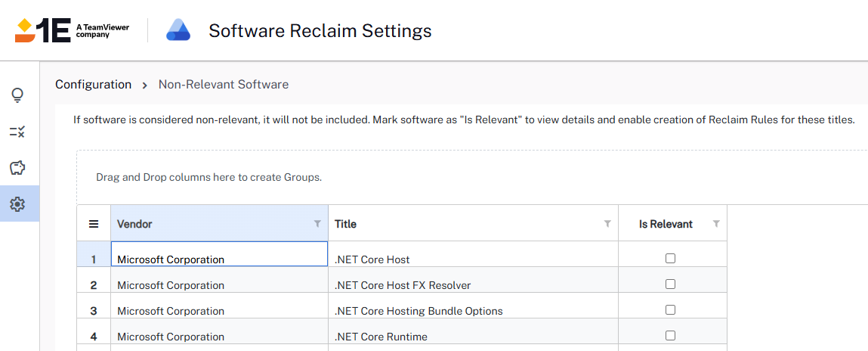Open the grid hamburger menu icon
The image size is (868, 351).
pos(94,224)
